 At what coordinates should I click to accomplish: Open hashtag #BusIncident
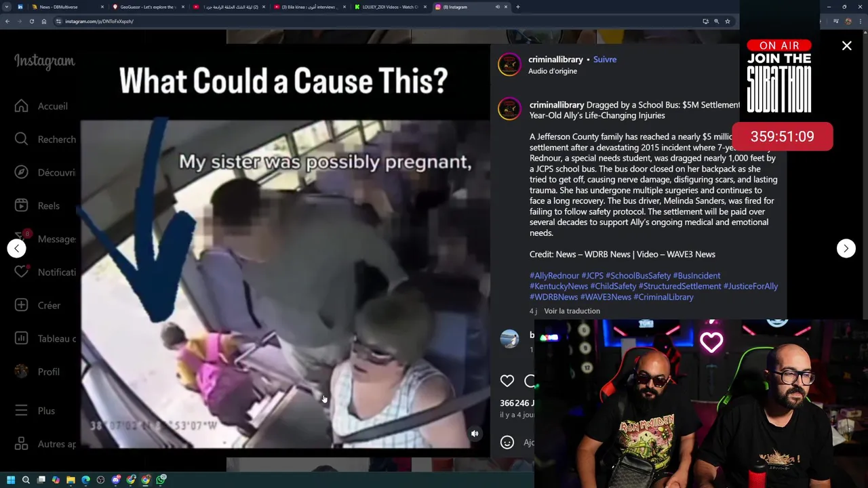pos(696,276)
